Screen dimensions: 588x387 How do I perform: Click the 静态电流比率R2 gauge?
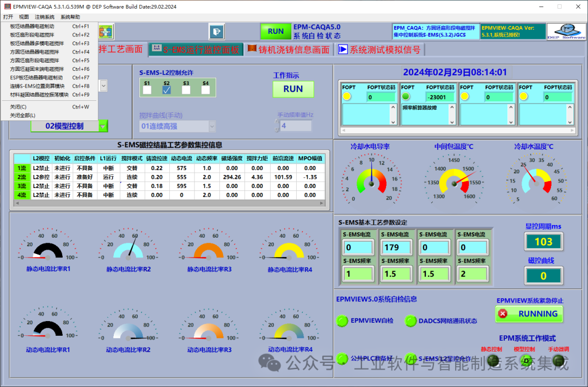tap(128, 245)
